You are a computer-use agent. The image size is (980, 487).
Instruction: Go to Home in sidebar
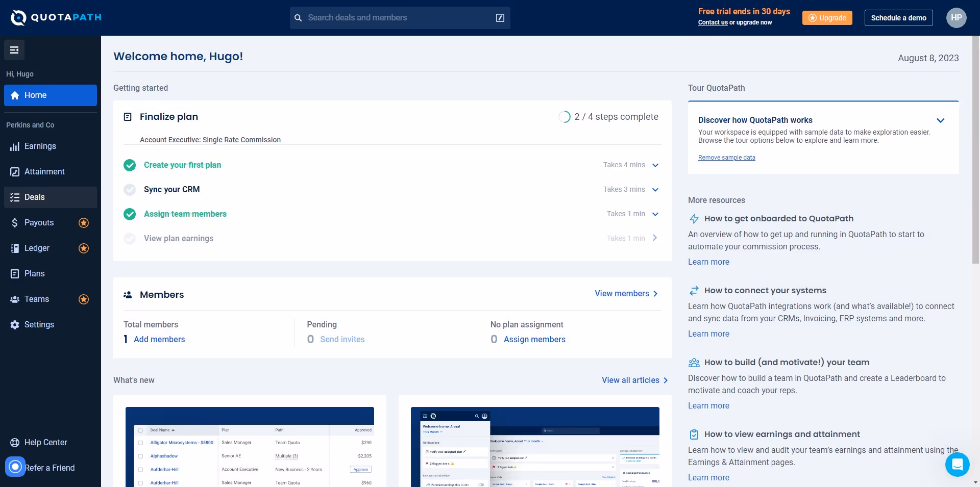pos(51,95)
